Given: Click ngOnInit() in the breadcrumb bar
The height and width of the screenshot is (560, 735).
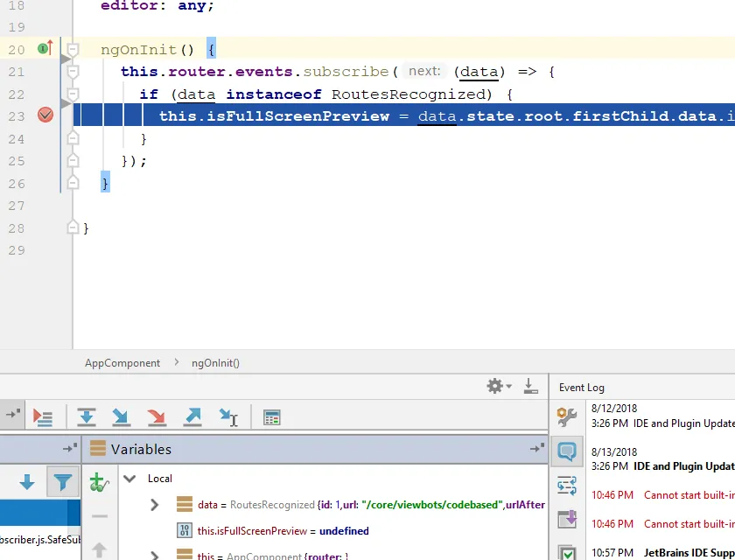Looking at the screenshot, I should 215,363.
